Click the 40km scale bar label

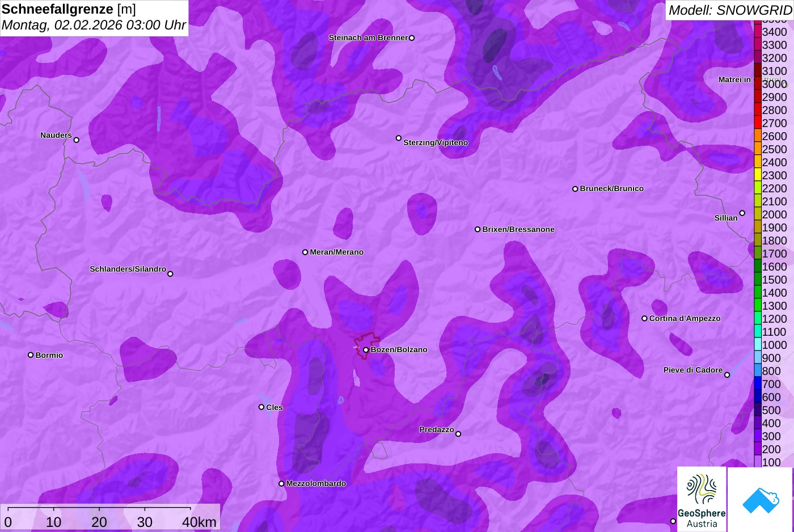click(199, 522)
